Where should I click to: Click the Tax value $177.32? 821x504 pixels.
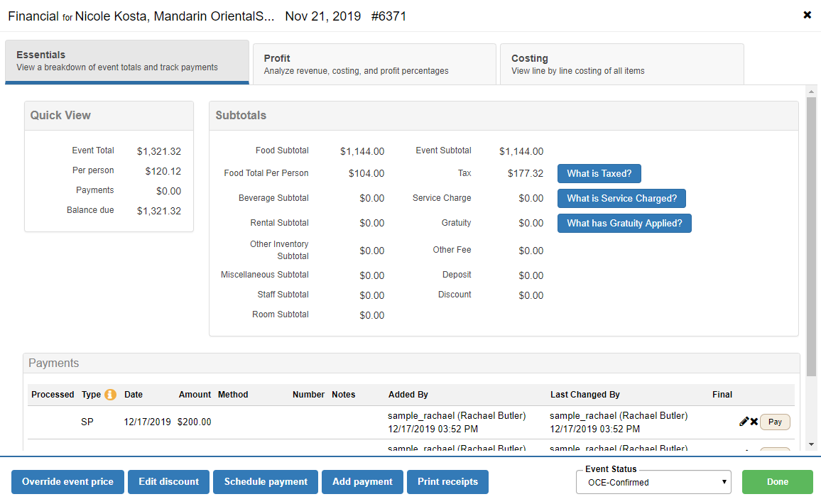526,173
